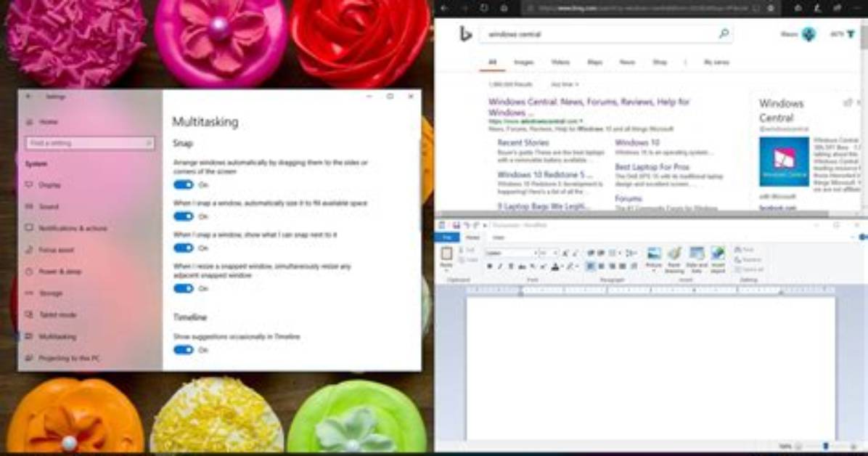Viewport: 868px width, 456px height.
Task: Click the Edge browser back arrow
Action: click(444, 8)
